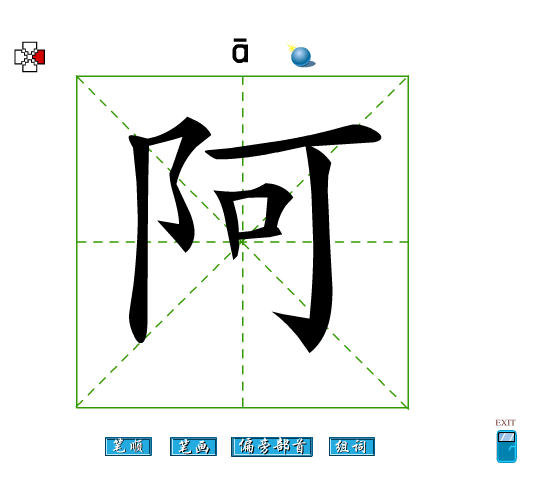Viewport: 549px width, 482px height.
Task: Click the curved ear of the 阝 radical
Action: tap(184, 182)
